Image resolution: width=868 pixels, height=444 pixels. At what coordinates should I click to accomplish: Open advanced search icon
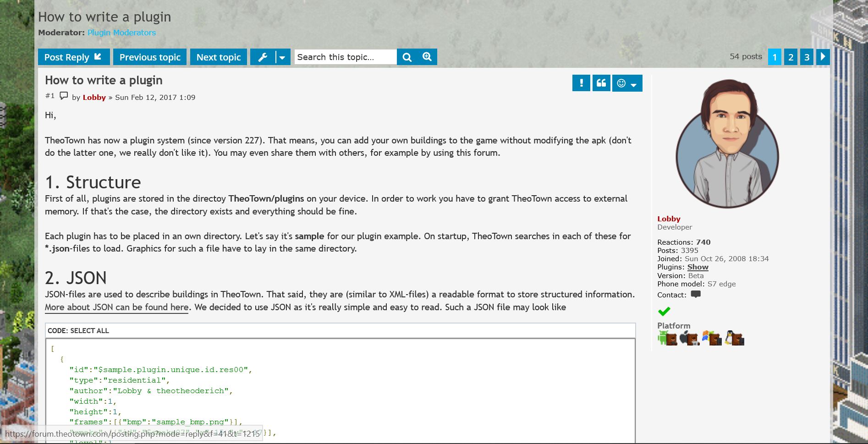click(427, 57)
